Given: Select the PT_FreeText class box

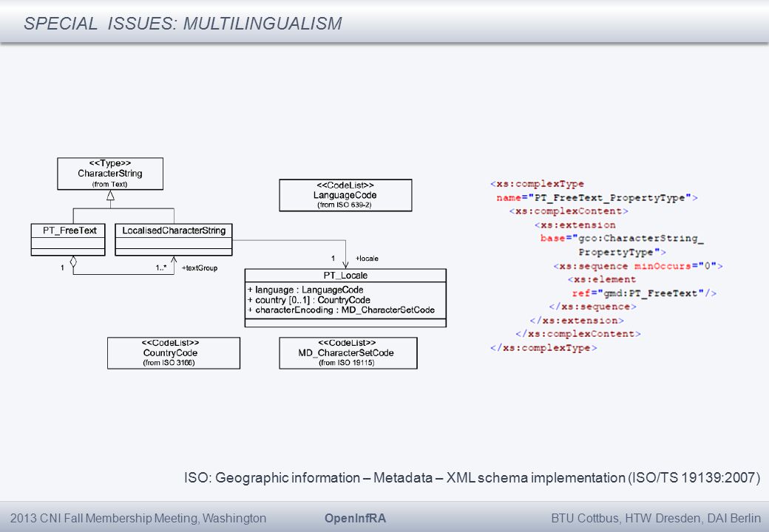Looking at the screenshot, I should 68,239.
